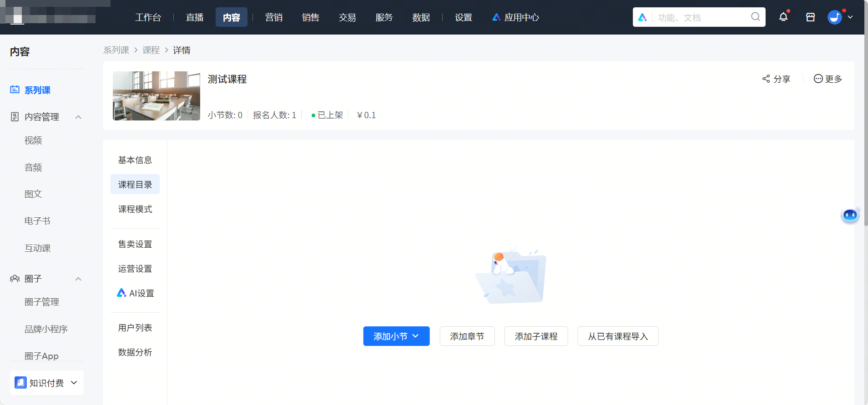Open 音频 in sidebar
This screenshot has width=868, height=405.
coord(33,167)
